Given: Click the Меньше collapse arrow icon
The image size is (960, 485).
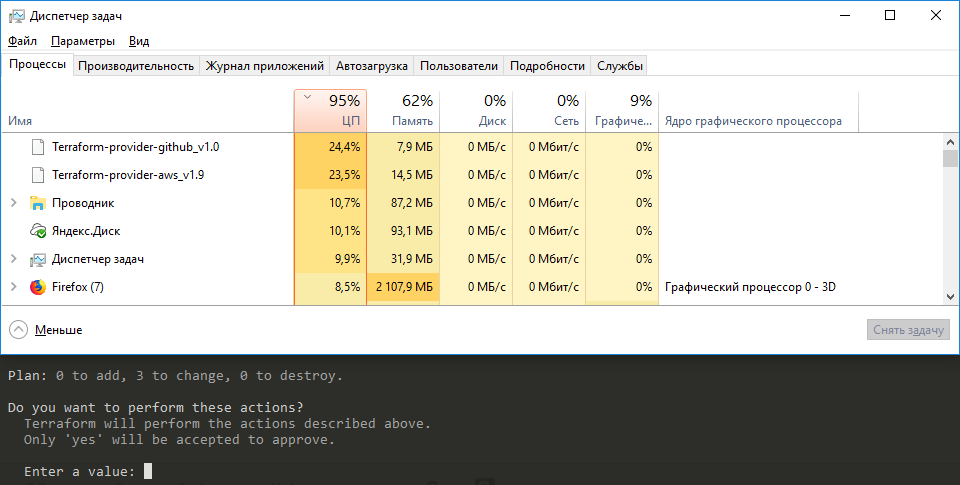Looking at the screenshot, I should [x=18, y=330].
